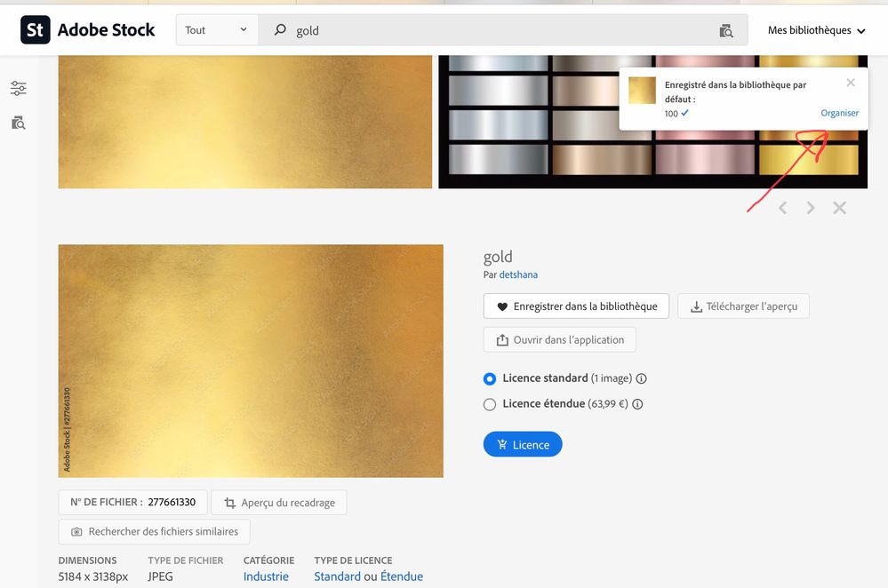This screenshot has width=888, height=588.
Task: Open visual search by image icon in search bar
Action: (x=726, y=30)
